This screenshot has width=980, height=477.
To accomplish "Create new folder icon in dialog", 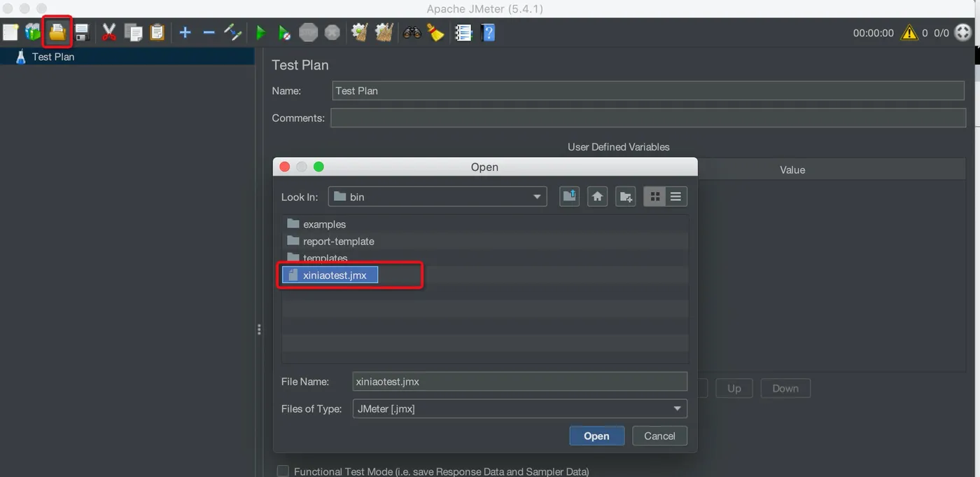I will (625, 197).
